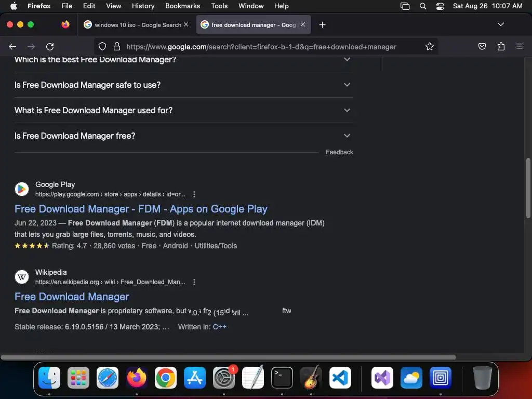Open the Help menu
532x399 pixels.
click(x=281, y=6)
